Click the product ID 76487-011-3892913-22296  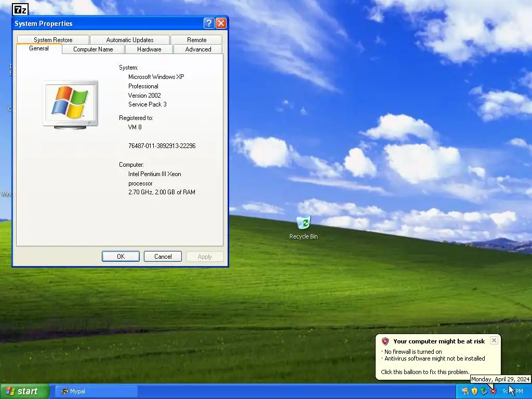click(162, 146)
